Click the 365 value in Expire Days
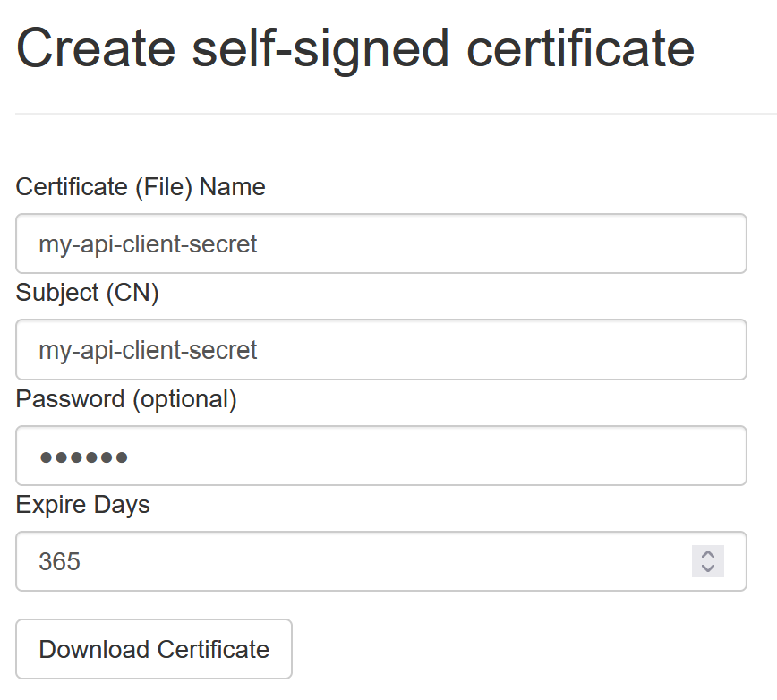The height and width of the screenshot is (700, 777). [x=59, y=562]
